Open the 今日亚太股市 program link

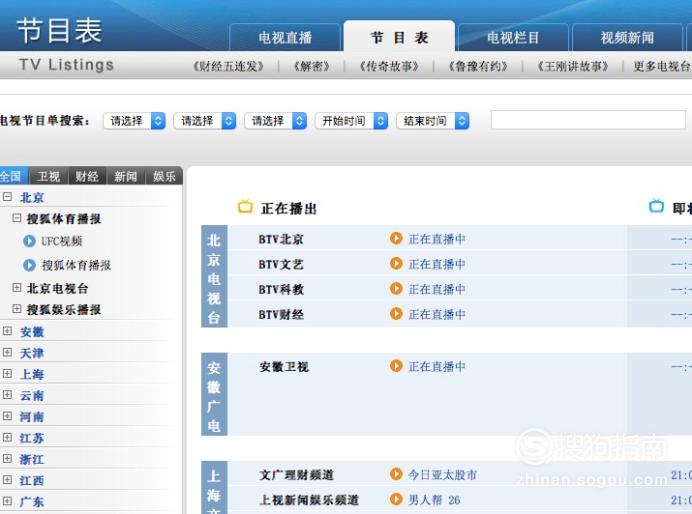click(x=443, y=475)
